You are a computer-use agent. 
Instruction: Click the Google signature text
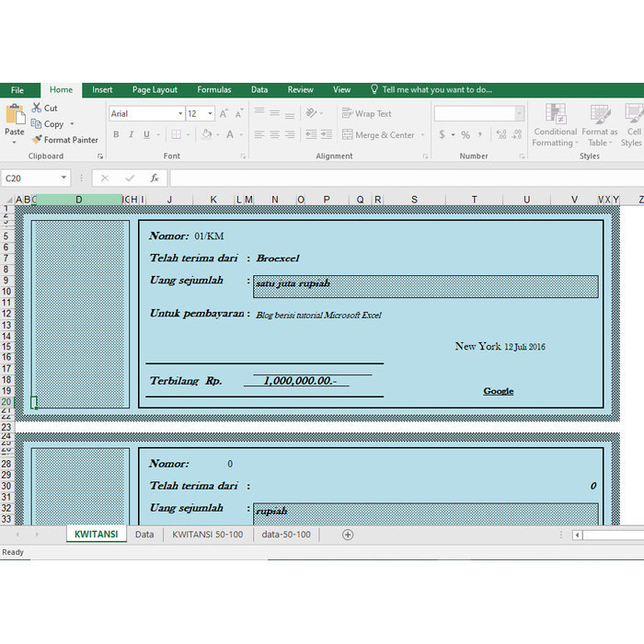[499, 391]
